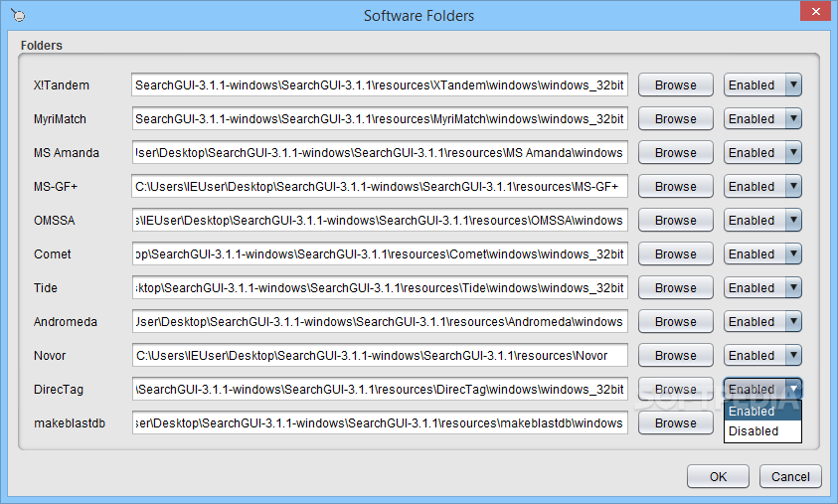Open the Novor Enabled dropdown
This screenshot has height=504, width=838.
pos(762,356)
